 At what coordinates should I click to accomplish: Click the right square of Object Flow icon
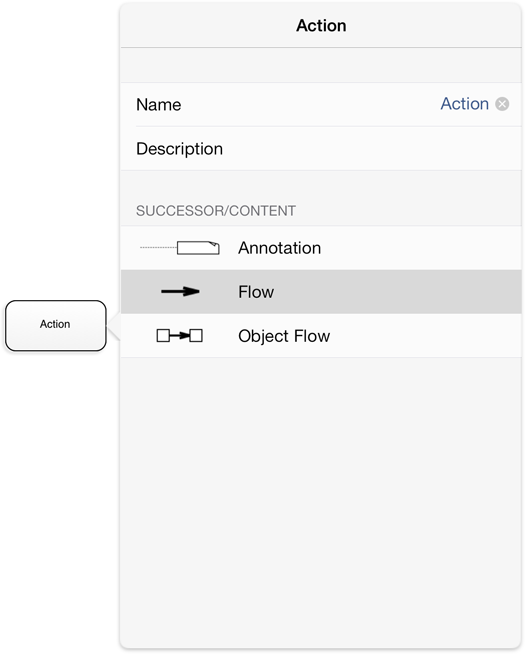(196, 335)
